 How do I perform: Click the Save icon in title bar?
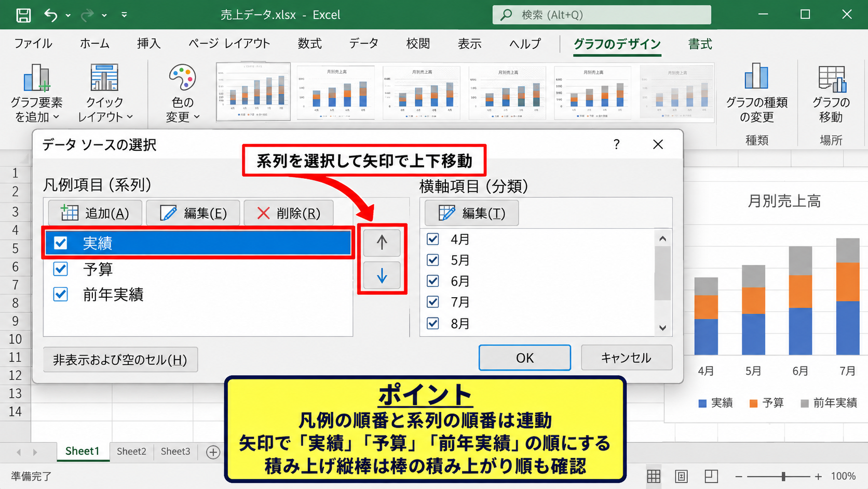23,15
